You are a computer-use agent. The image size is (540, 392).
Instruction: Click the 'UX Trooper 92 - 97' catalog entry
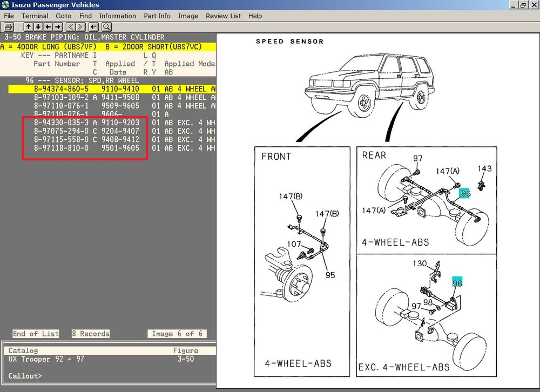(46, 359)
